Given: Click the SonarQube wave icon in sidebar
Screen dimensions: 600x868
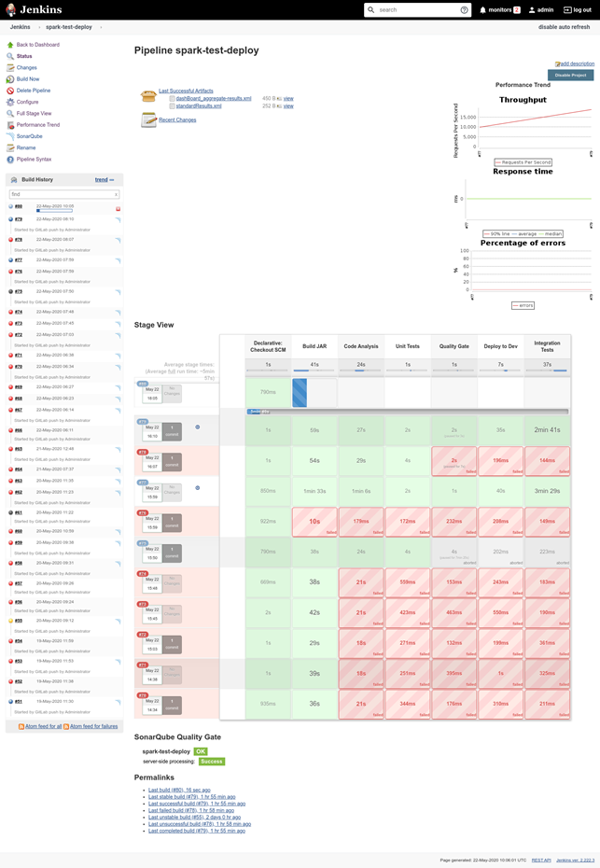Looking at the screenshot, I should click(10, 136).
